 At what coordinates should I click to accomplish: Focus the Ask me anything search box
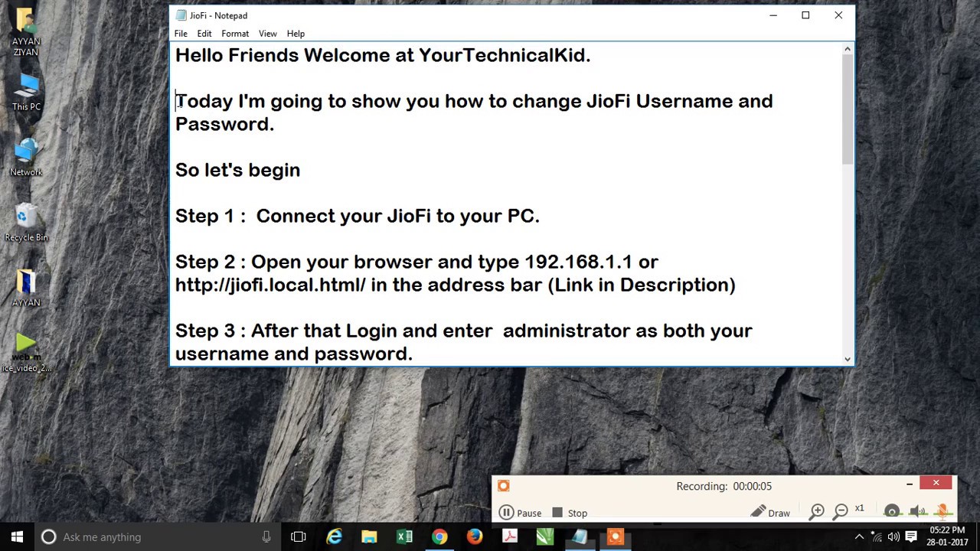point(157,536)
